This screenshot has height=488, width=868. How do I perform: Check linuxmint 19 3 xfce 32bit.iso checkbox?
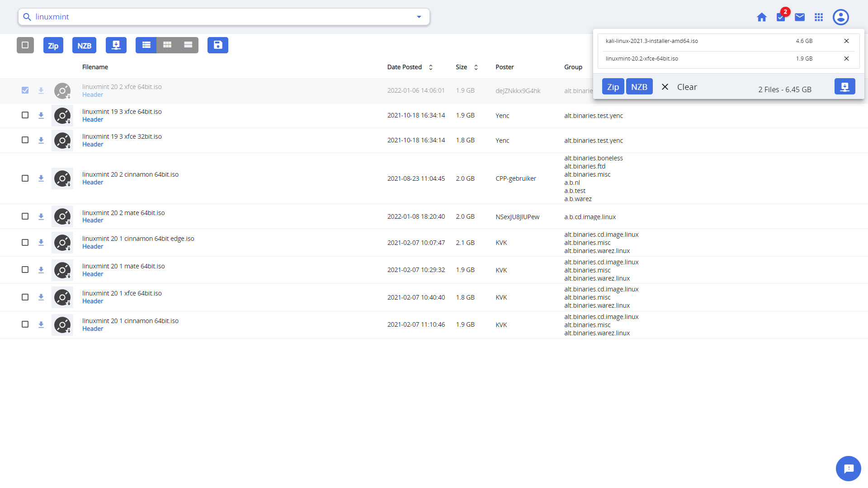tap(25, 140)
